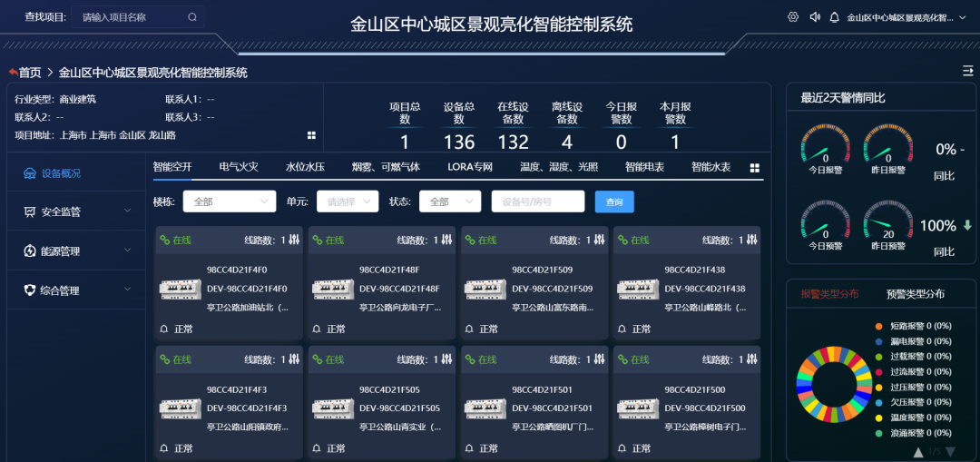Viewport: 980px width, 462px height.
Task: Toggle 过流报警 red legend swatch
Action: pyautogui.click(x=878, y=372)
